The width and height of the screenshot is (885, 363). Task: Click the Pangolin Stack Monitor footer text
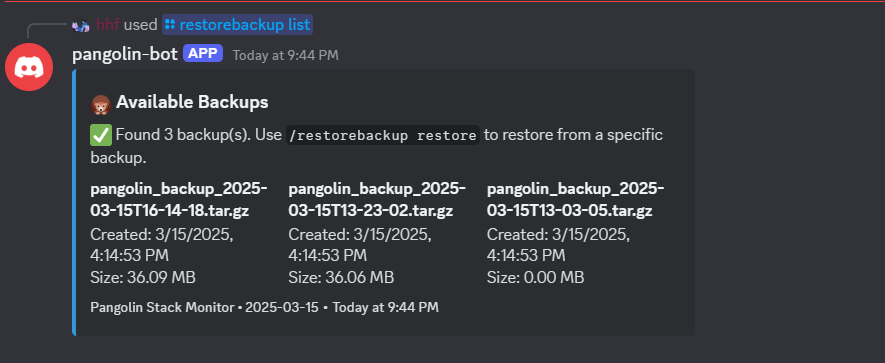pyautogui.click(x=162, y=308)
